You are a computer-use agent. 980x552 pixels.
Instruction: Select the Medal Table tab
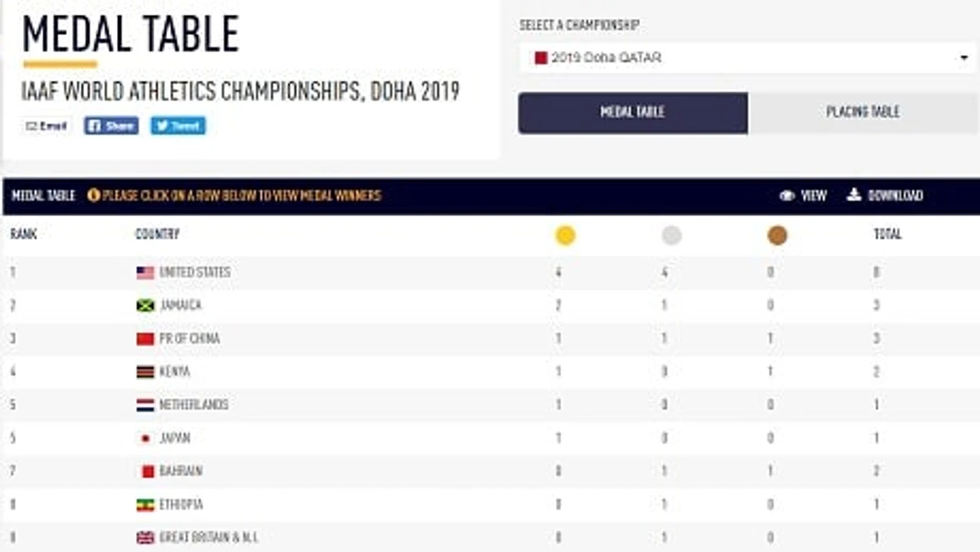pyautogui.click(x=632, y=112)
